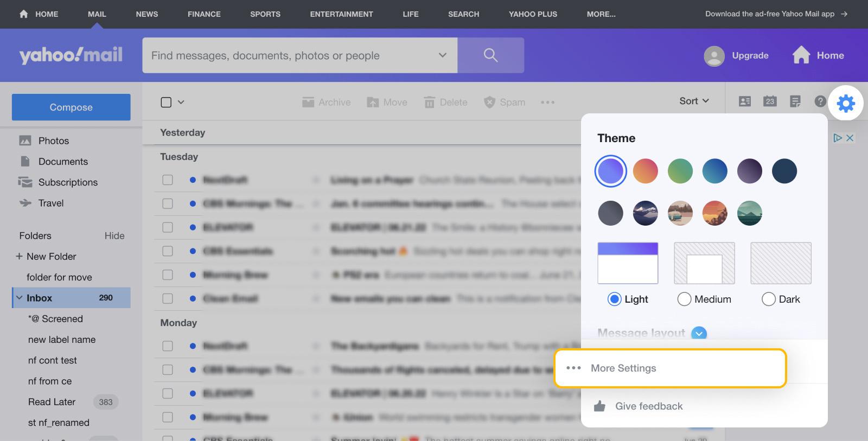
Task: Select the Medium theme radio button
Action: [x=684, y=299]
